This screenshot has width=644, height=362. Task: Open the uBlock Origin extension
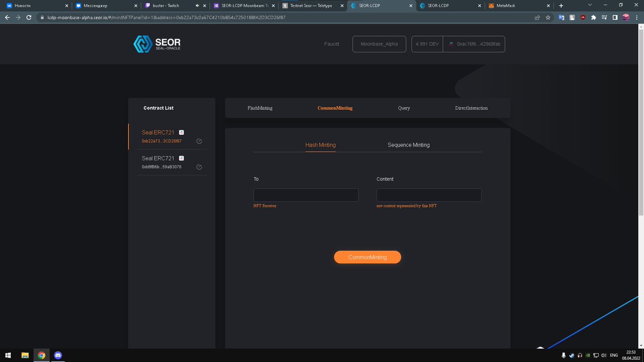tap(583, 17)
